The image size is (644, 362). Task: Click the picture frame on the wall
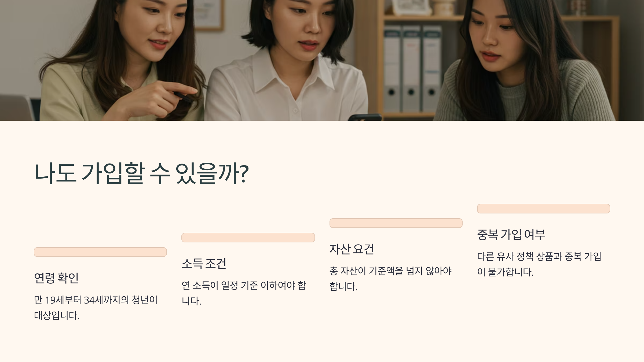208,15
